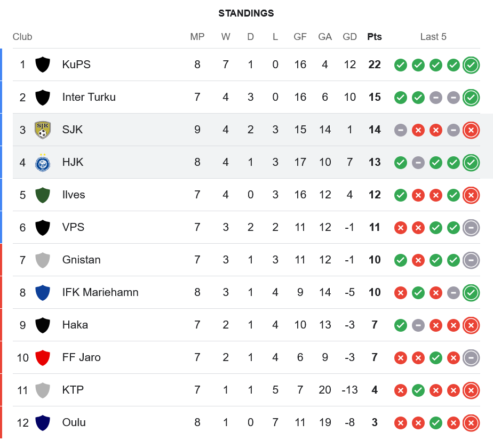Click Inter Turku's latest win result icon

[x=471, y=97]
